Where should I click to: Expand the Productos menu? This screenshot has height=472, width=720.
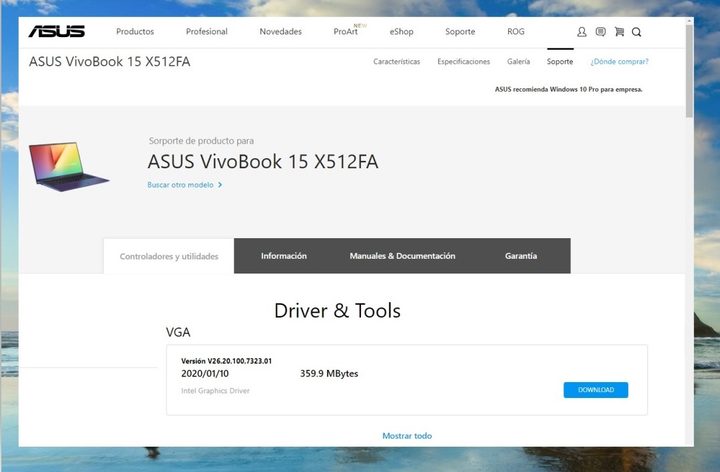point(135,32)
